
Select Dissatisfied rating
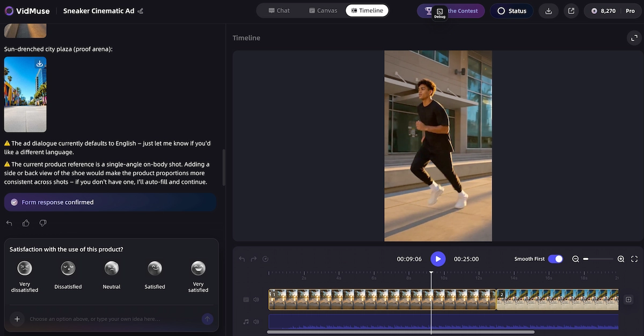pyautogui.click(x=68, y=275)
